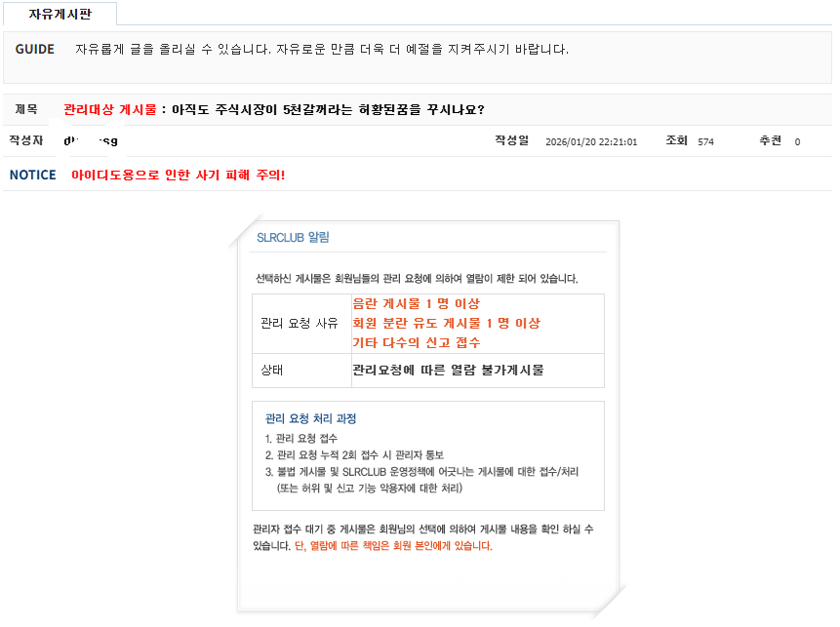Click the view count 574
This screenshot has height=627, width=840.
(x=705, y=141)
